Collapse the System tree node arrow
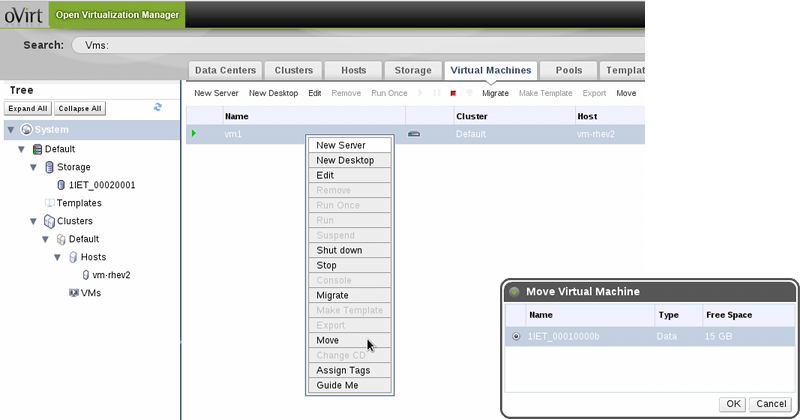The width and height of the screenshot is (800, 420). 11,130
